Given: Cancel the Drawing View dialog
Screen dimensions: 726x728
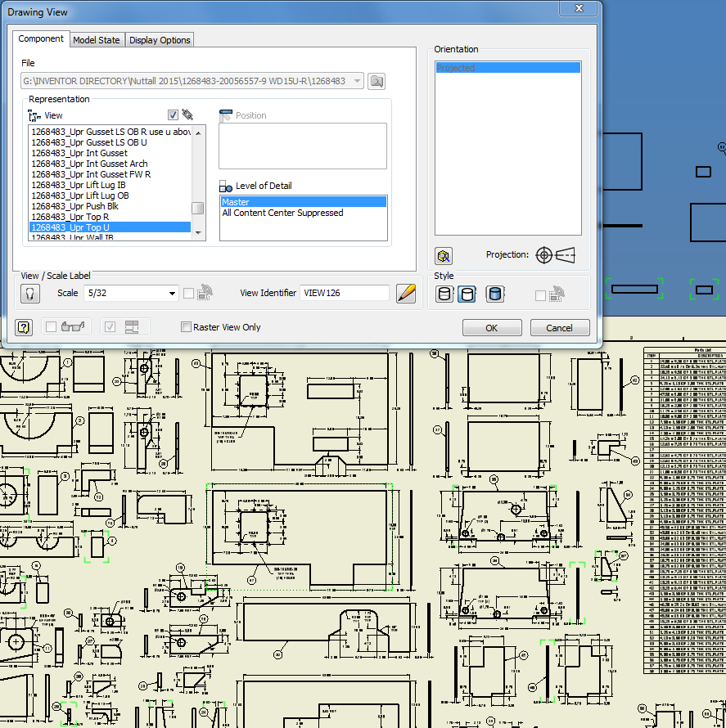Looking at the screenshot, I should 560,327.
